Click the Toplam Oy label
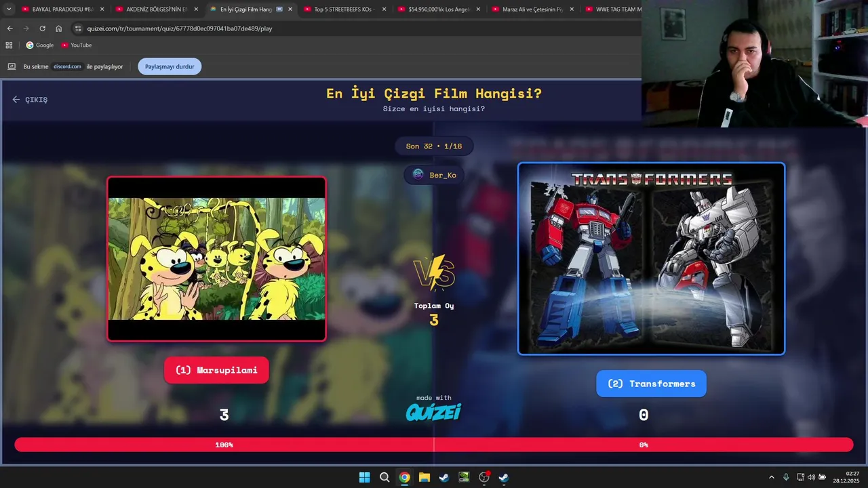This screenshot has width=868, height=488. click(434, 306)
